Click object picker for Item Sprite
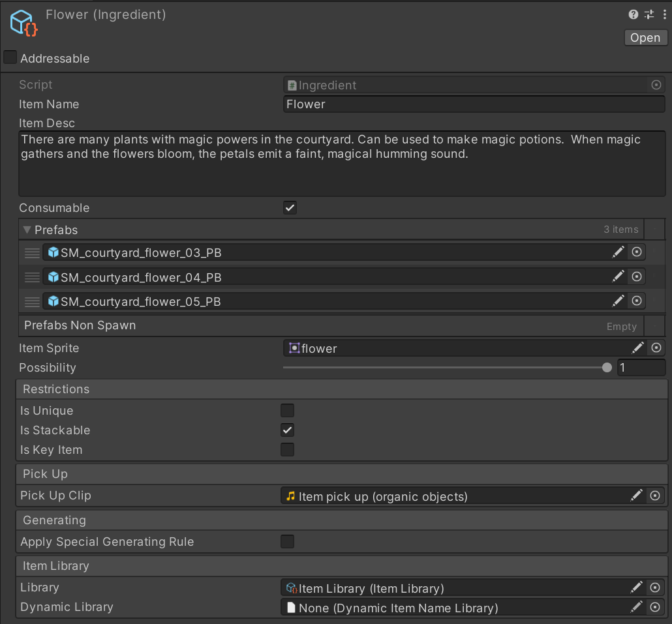 [x=656, y=348]
